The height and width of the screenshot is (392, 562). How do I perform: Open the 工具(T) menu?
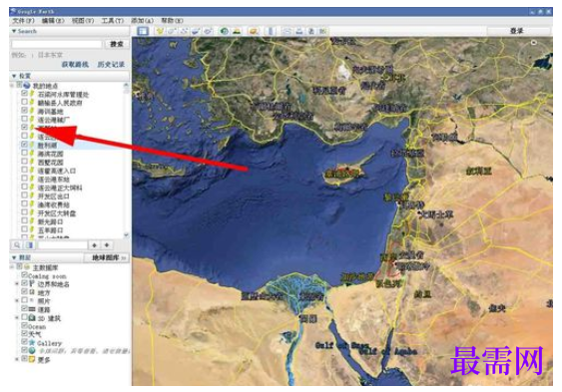point(112,20)
